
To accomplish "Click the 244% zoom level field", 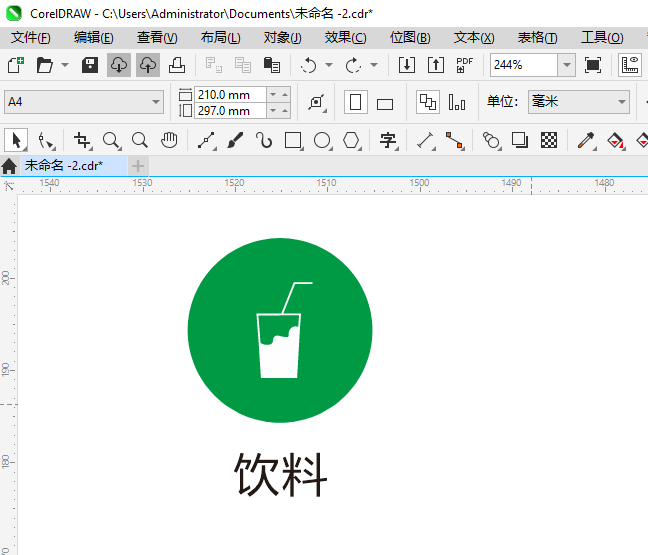I will click(x=524, y=65).
